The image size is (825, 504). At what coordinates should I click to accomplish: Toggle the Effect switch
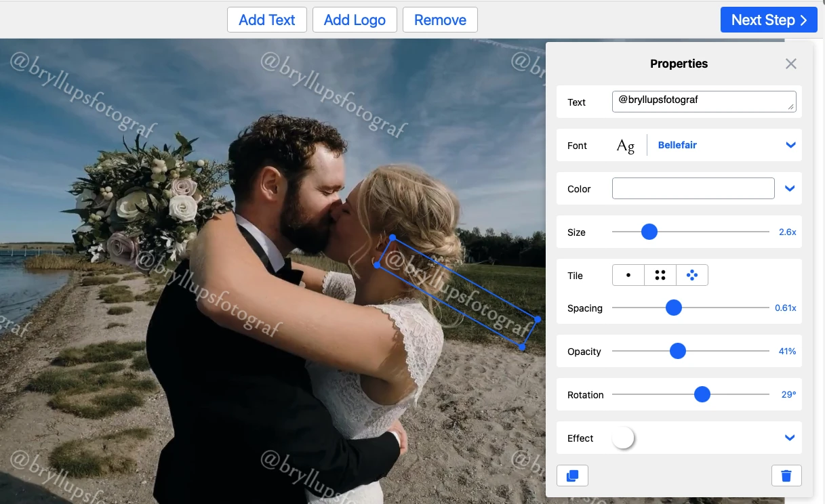coord(623,438)
